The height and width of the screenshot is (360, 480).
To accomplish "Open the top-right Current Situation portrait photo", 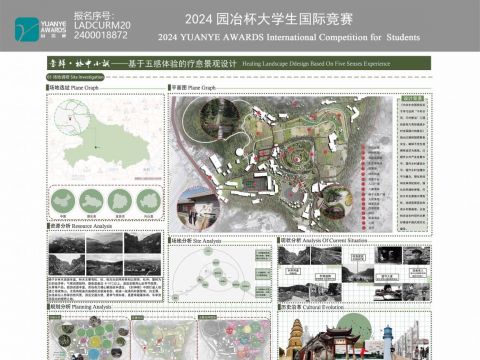I will click(417, 256).
